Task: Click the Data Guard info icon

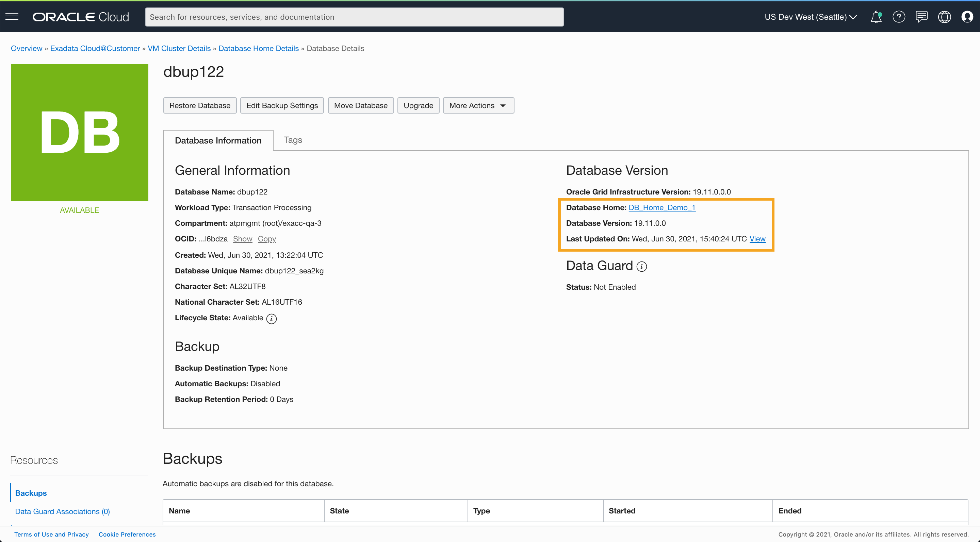Action: 641,267
